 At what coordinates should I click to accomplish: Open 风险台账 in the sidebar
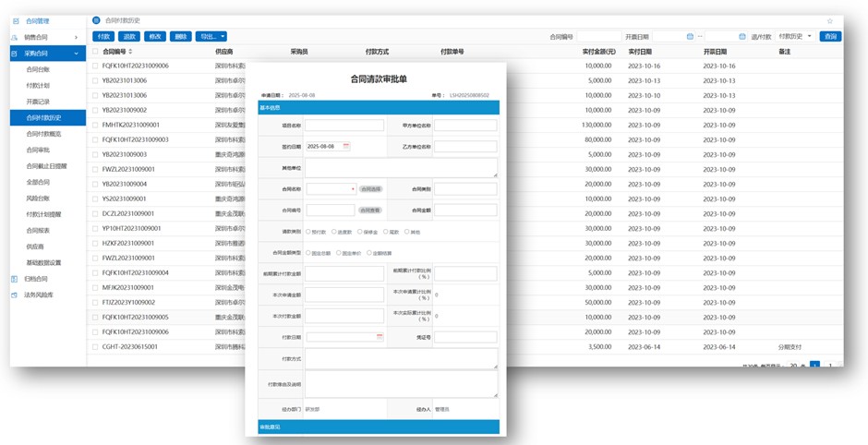point(38,198)
